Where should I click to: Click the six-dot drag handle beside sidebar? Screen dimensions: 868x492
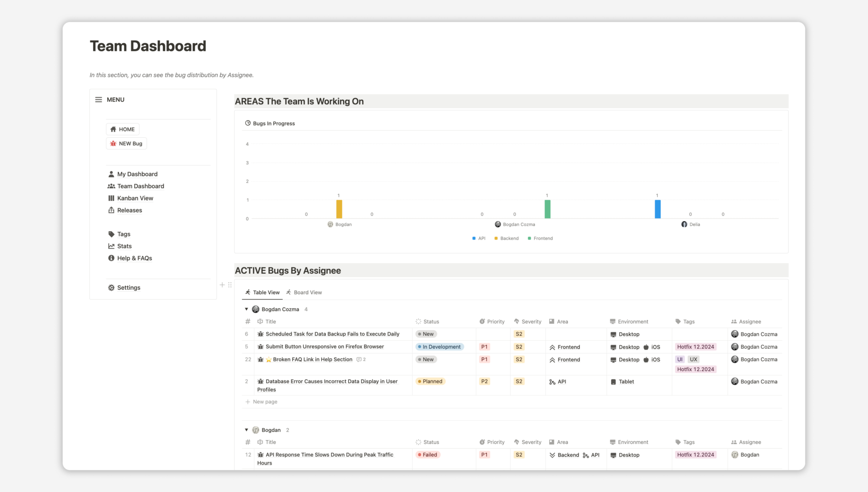pyautogui.click(x=230, y=285)
